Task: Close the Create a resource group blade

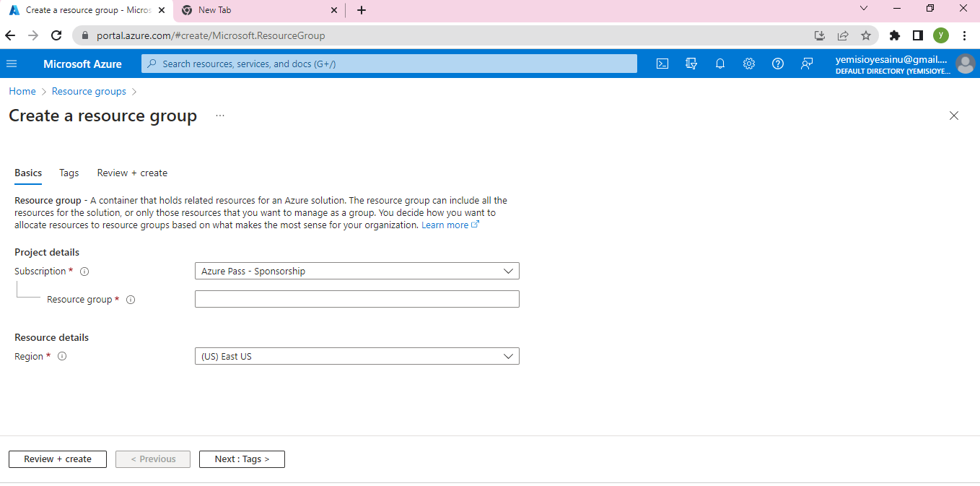Action: pos(954,116)
